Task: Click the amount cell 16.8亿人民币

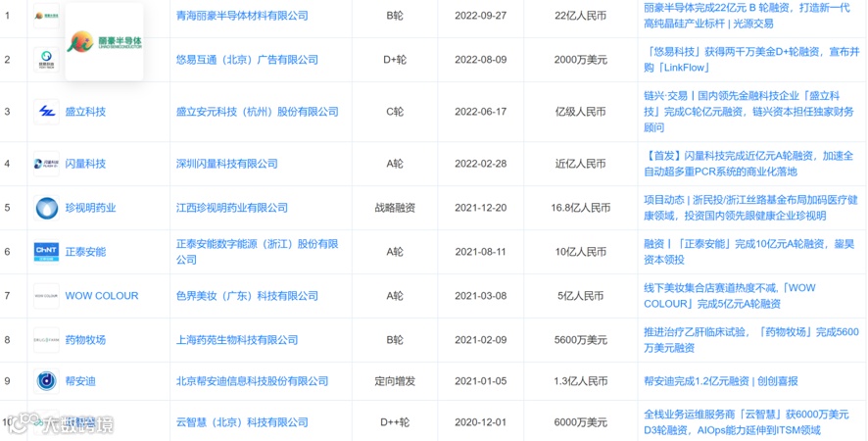Action: click(580, 209)
